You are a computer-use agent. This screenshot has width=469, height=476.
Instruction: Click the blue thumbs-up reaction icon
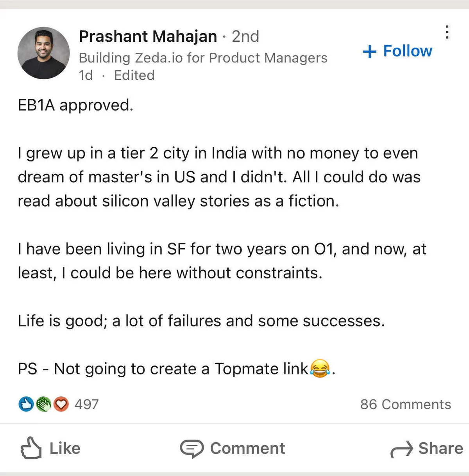coord(26,404)
